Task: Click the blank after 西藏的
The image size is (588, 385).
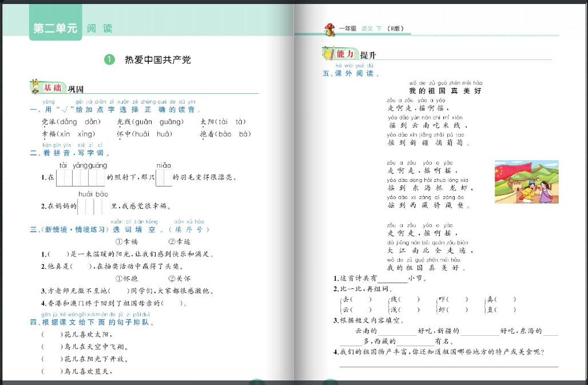Action: tap(415, 342)
